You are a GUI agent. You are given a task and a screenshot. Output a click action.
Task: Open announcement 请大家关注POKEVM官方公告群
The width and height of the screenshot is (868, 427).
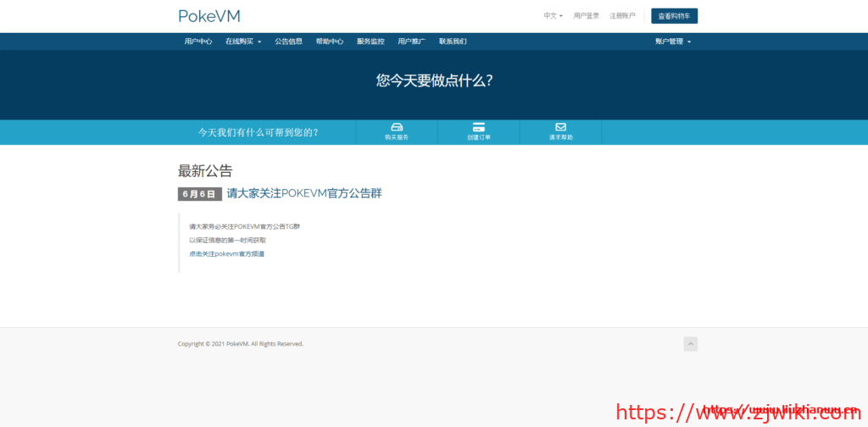point(304,193)
